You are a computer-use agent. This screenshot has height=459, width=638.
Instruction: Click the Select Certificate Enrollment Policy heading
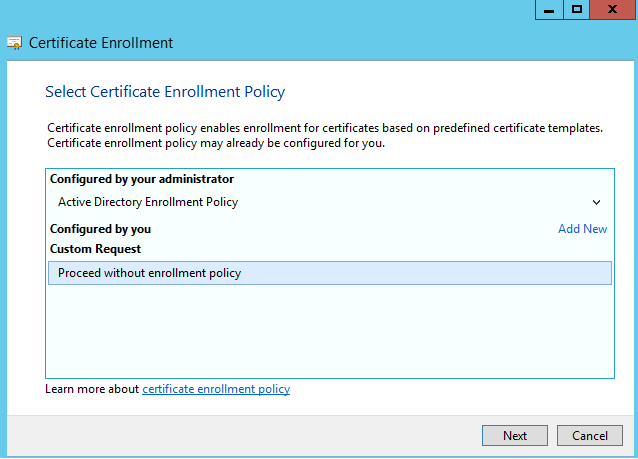pyautogui.click(x=165, y=92)
